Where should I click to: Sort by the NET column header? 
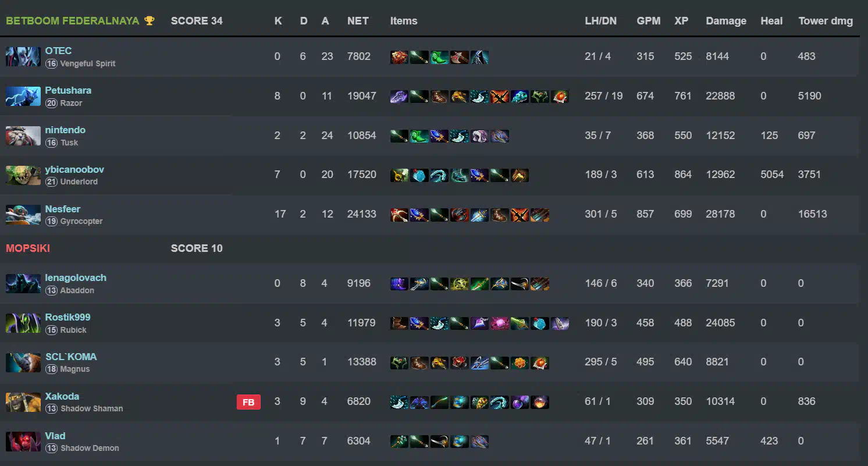point(358,21)
